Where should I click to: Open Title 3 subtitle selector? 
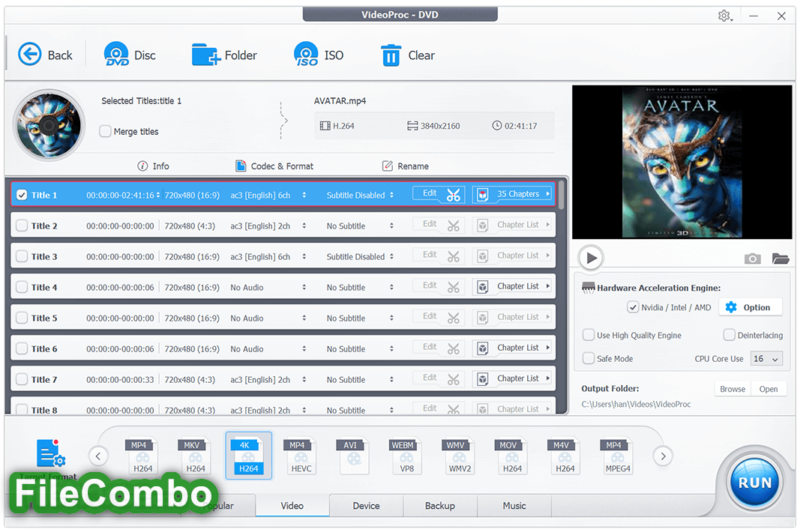point(391,256)
